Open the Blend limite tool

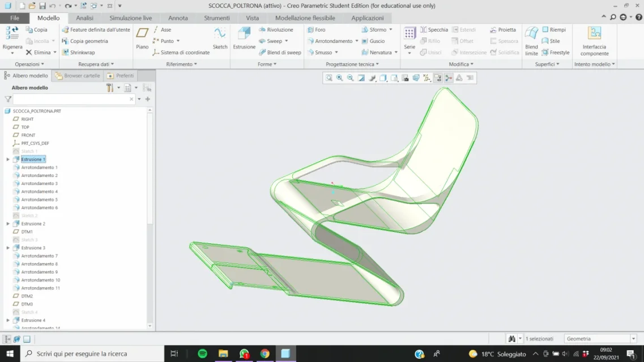531,41
